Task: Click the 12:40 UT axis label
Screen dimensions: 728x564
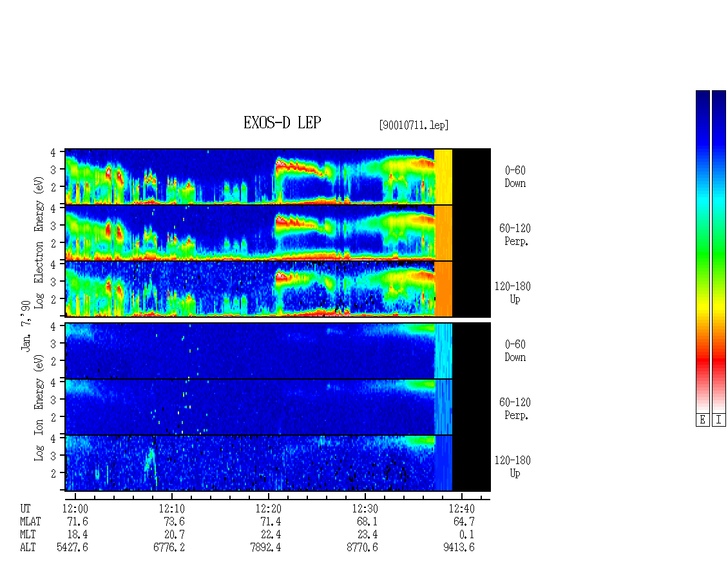Action: click(461, 509)
